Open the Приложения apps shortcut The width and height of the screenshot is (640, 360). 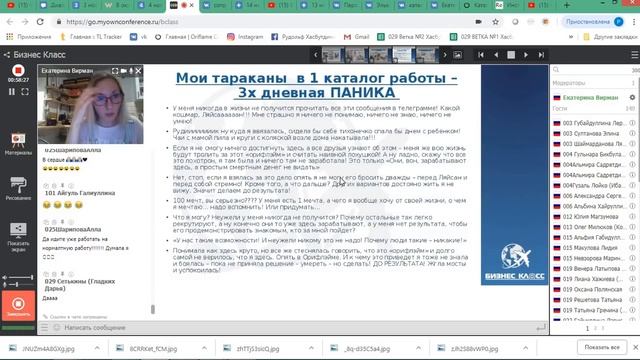tap(29, 37)
